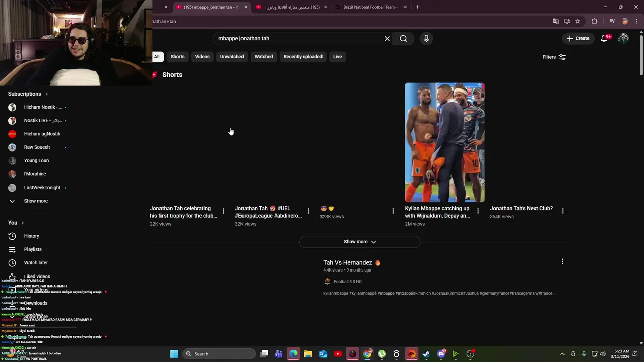
Task: Open Liked videos in the sidebar
Action: 37,276
